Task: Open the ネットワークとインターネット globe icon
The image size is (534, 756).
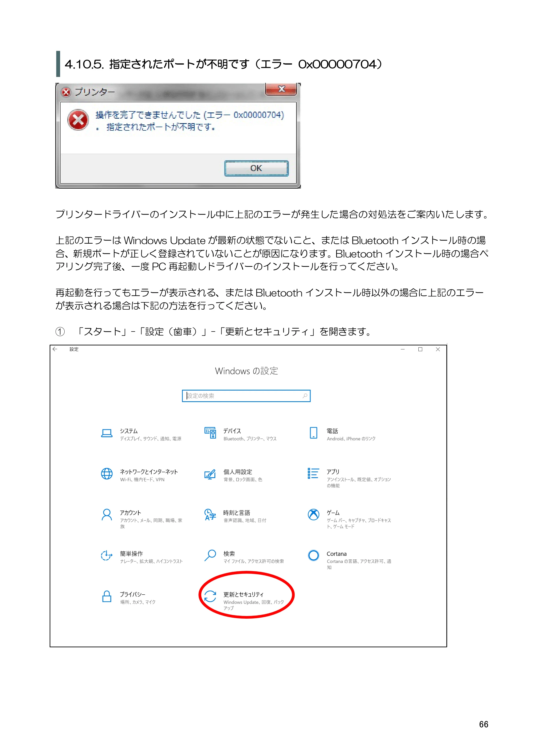Action: coord(107,474)
